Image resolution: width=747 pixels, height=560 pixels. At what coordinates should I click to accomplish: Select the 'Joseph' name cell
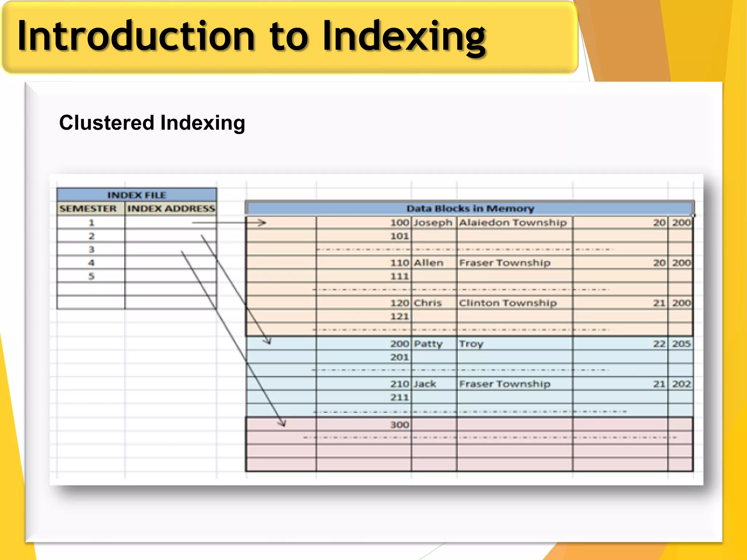[x=434, y=222]
